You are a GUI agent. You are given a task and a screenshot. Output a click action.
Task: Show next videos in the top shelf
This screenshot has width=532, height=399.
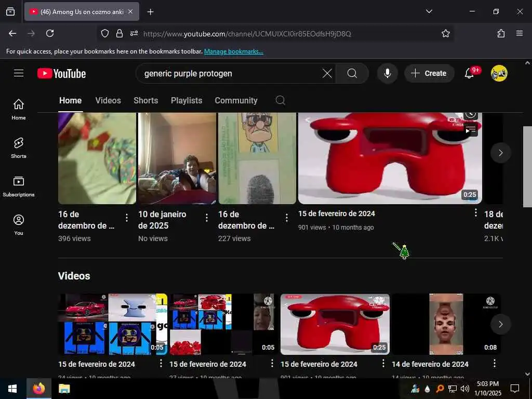coord(500,153)
